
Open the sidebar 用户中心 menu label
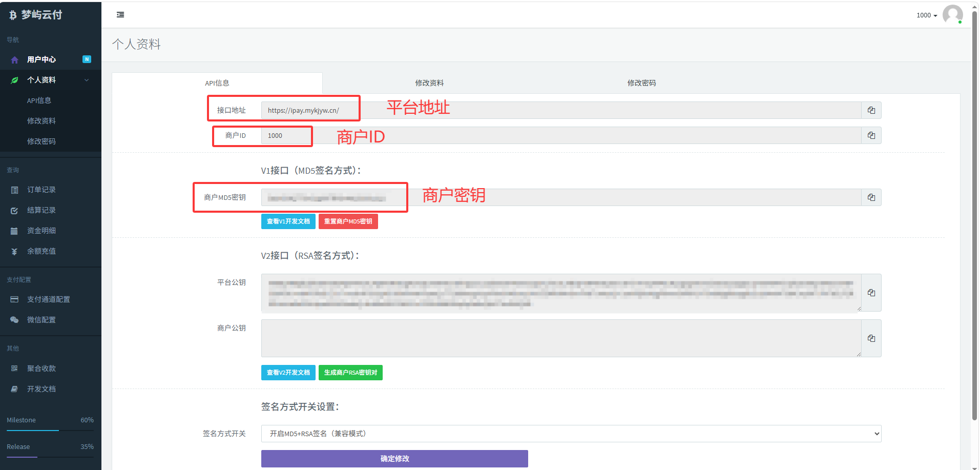[41, 59]
